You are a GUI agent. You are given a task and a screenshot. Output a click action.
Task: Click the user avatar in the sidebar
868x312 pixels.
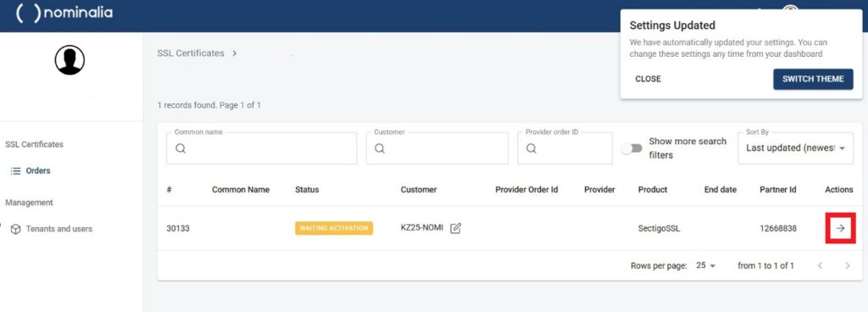70,59
